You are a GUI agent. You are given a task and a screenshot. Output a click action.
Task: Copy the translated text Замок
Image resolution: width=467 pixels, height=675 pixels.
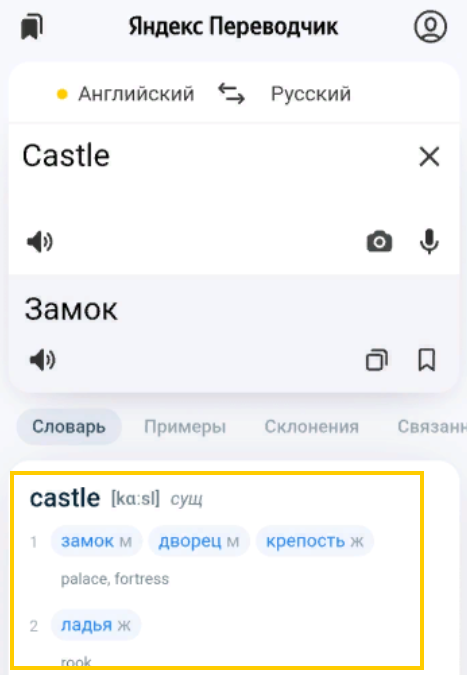377,360
